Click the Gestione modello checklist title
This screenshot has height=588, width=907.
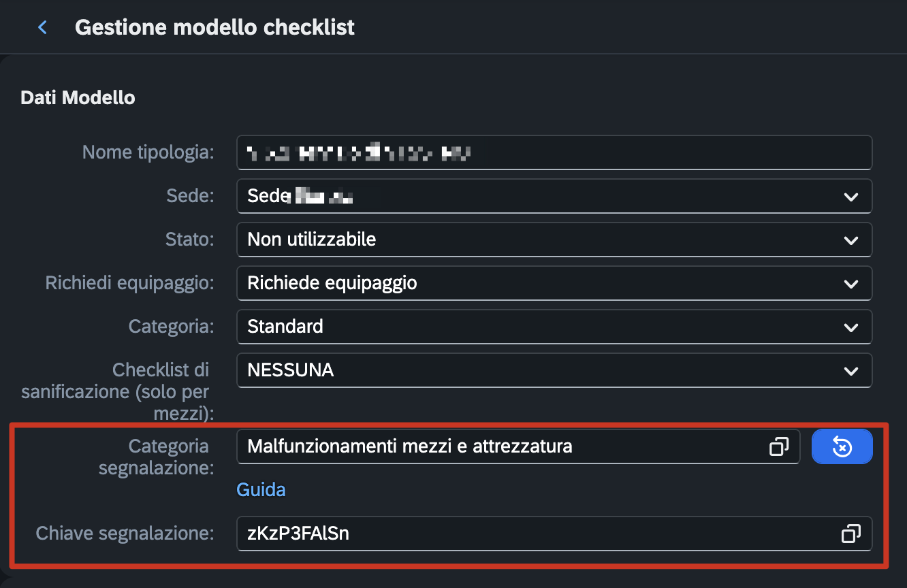(x=214, y=27)
